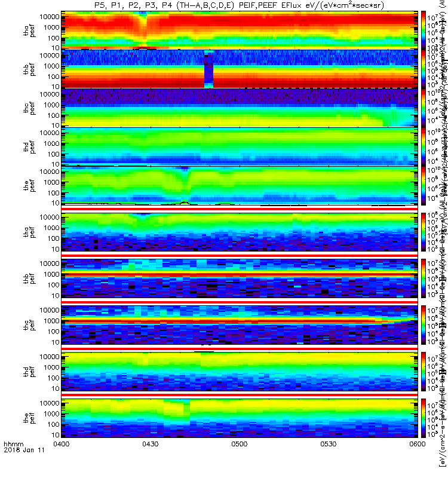Click the 0430 time axis label

pyautogui.click(x=151, y=444)
